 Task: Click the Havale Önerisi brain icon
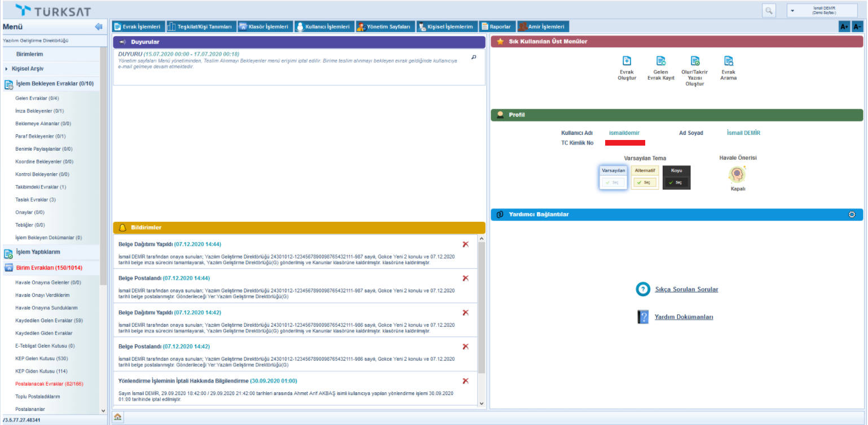pos(738,174)
